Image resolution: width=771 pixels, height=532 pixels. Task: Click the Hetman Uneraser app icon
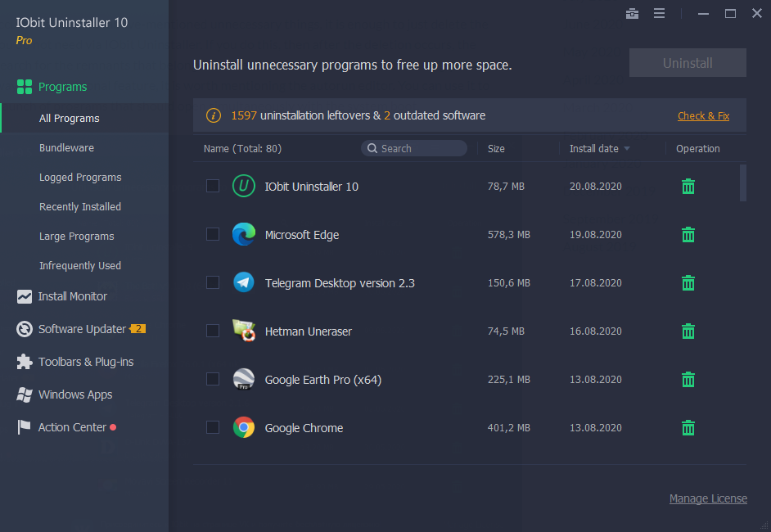coord(243,331)
